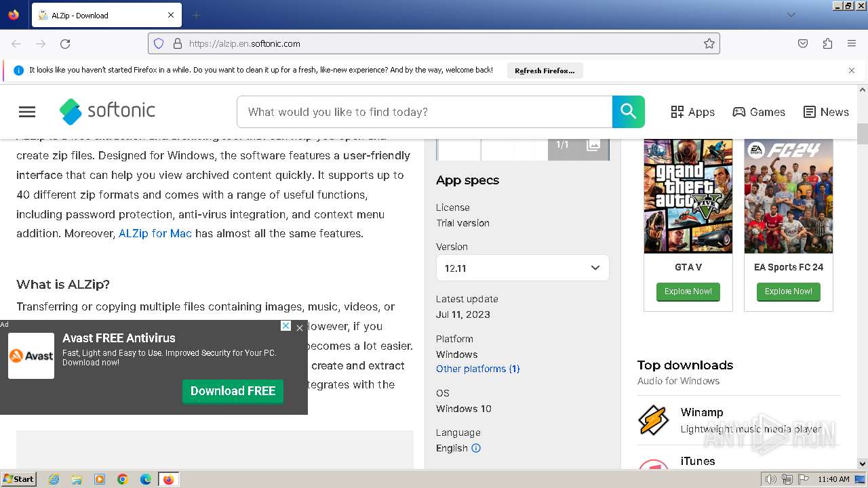Follow the ALZip for Mac link
868x488 pixels.
tap(155, 233)
